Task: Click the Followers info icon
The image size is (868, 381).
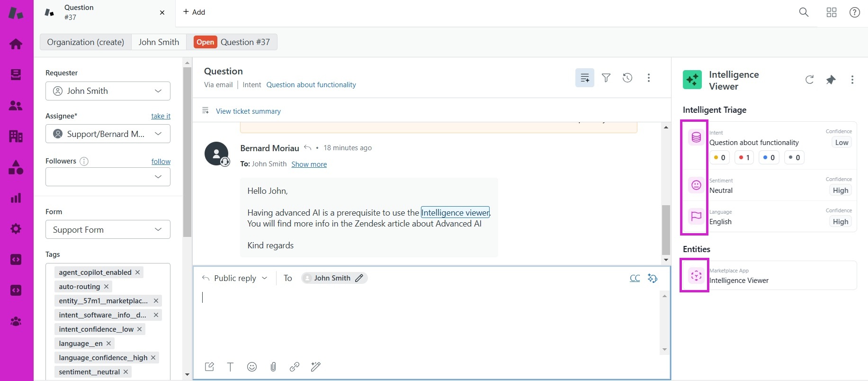Action: (x=84, y=162)
